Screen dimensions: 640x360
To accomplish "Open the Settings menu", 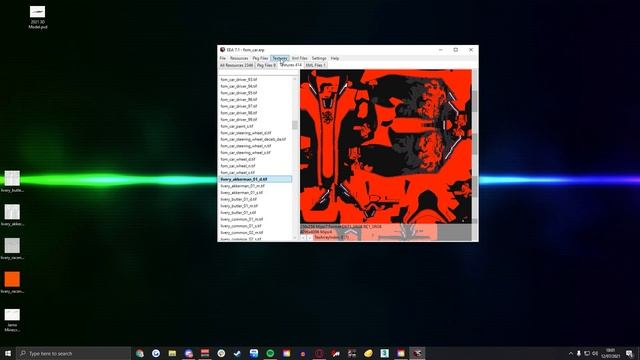I will point(319,58).
